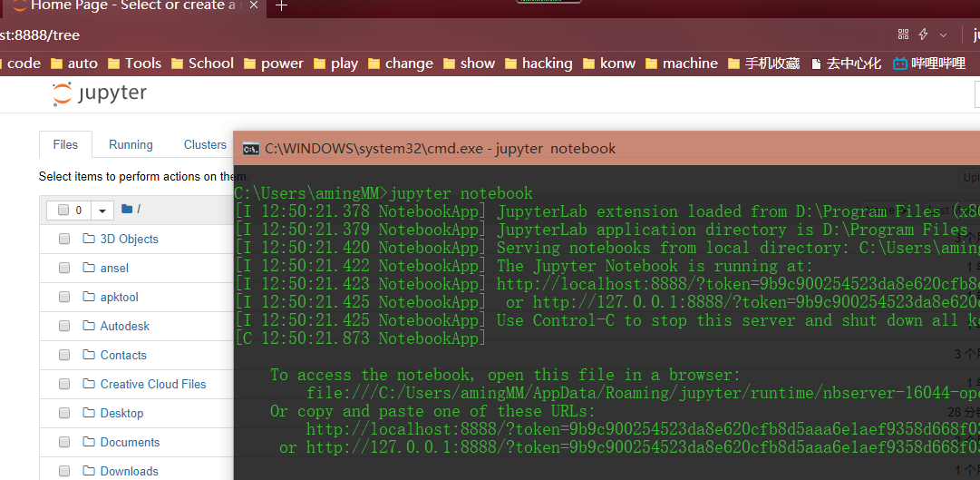
Task: Check the box next to Autodesk
Action: click(63, 326)
